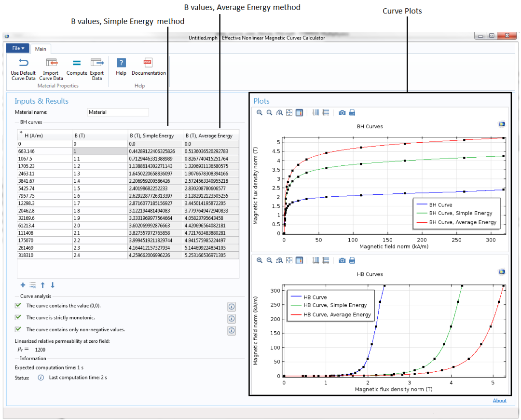Print the HB Curves plot
The width and height of the screenshot is (521, 420).
click(x=352, y=261)
